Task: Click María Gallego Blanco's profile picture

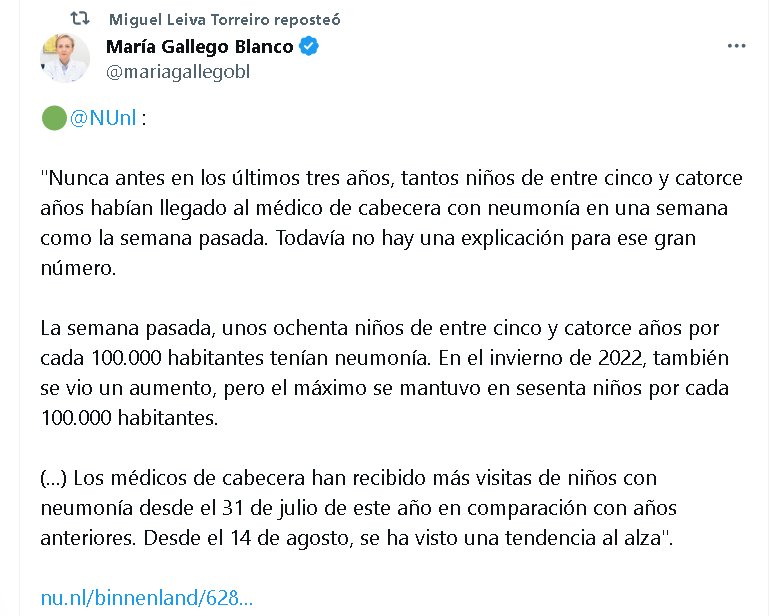Action: tap(65, 58)
